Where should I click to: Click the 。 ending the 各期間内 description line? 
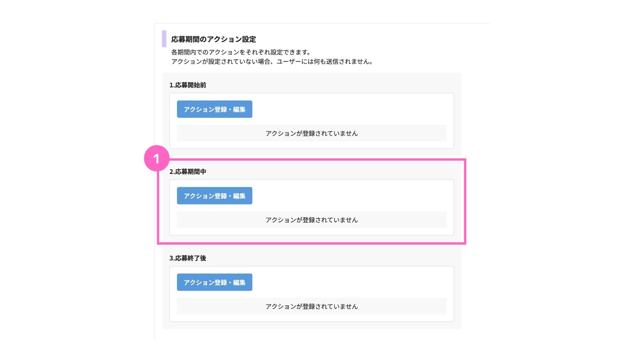(x=309, y=53)
